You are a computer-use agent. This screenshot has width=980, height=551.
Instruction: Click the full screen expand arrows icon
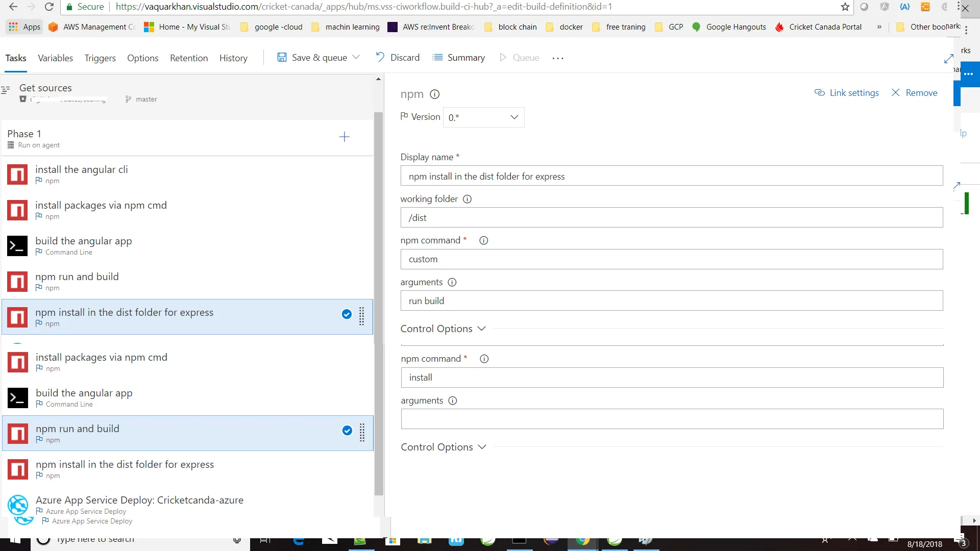pyautogui.click(x=948, y=59)
